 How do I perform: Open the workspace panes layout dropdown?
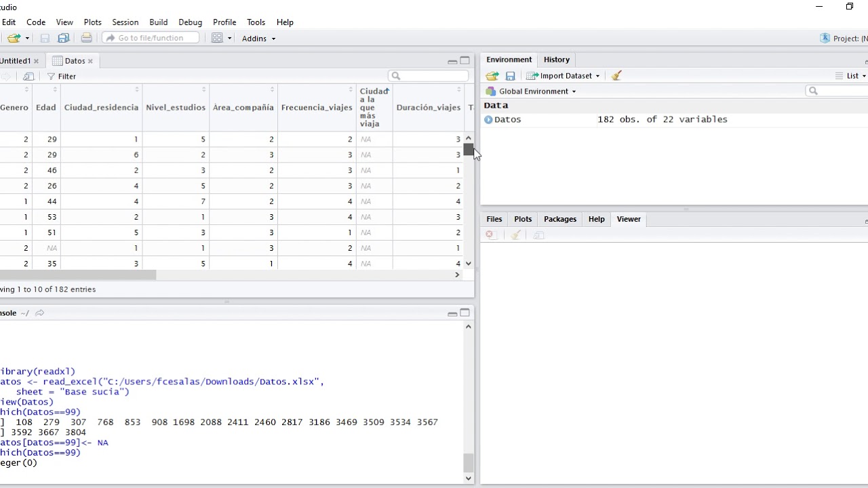point(222,39)
